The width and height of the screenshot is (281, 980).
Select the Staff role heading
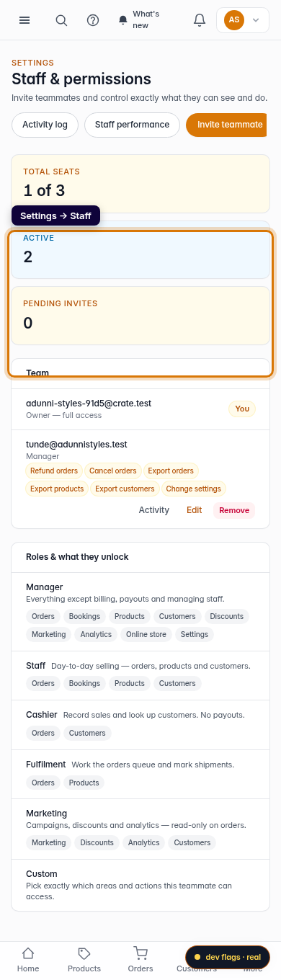tap(36, 666)
